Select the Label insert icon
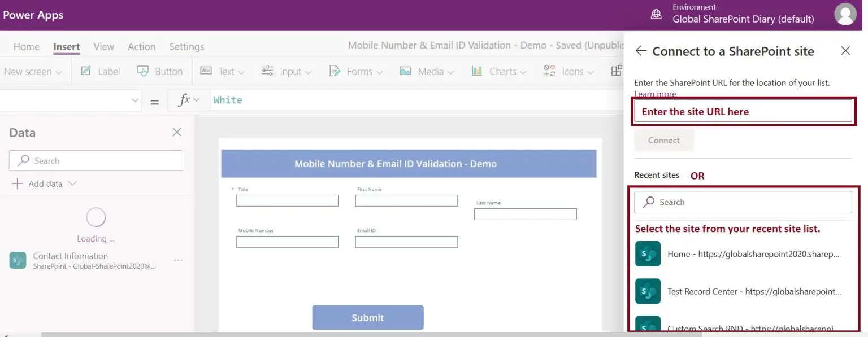This screenshot has width=868, height=337. (86, 71)
